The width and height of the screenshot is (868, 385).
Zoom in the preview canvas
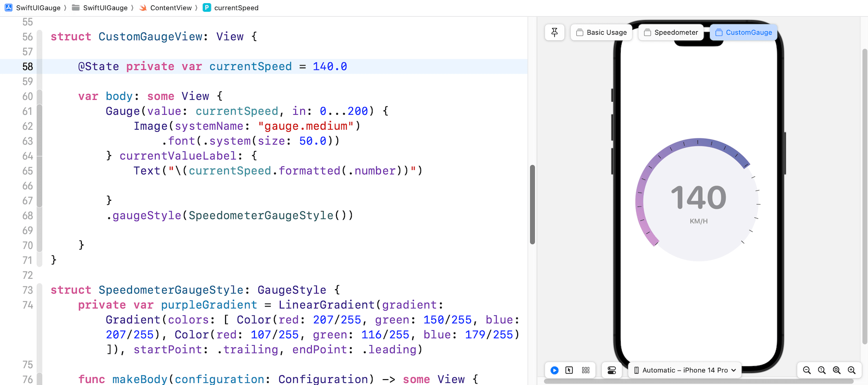(852, 370)
